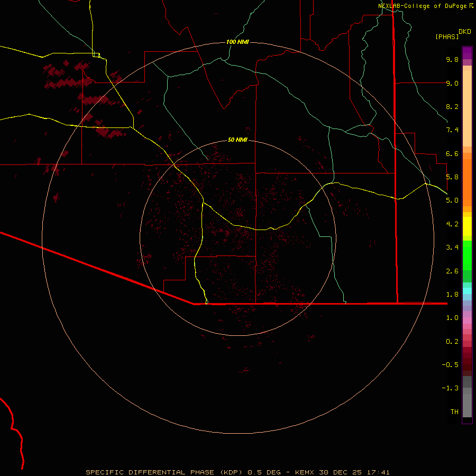This screenshot has width=476, height=476.
Task: Click the 5.0 legend value
Action: (x=452, y=200)
